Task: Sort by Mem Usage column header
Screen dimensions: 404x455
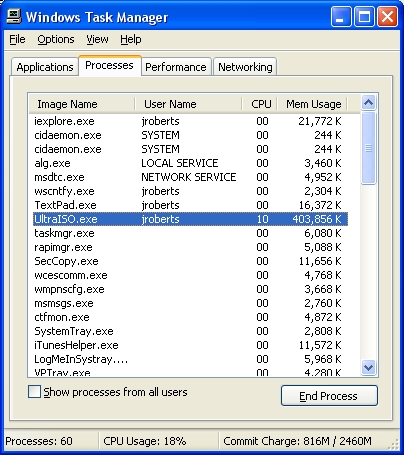Action: point(312,104)
